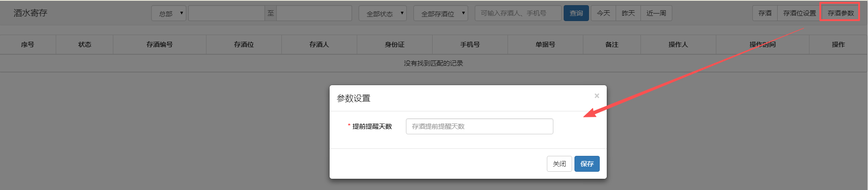Expand the 全部状态 status dropdown

(383, 14)
